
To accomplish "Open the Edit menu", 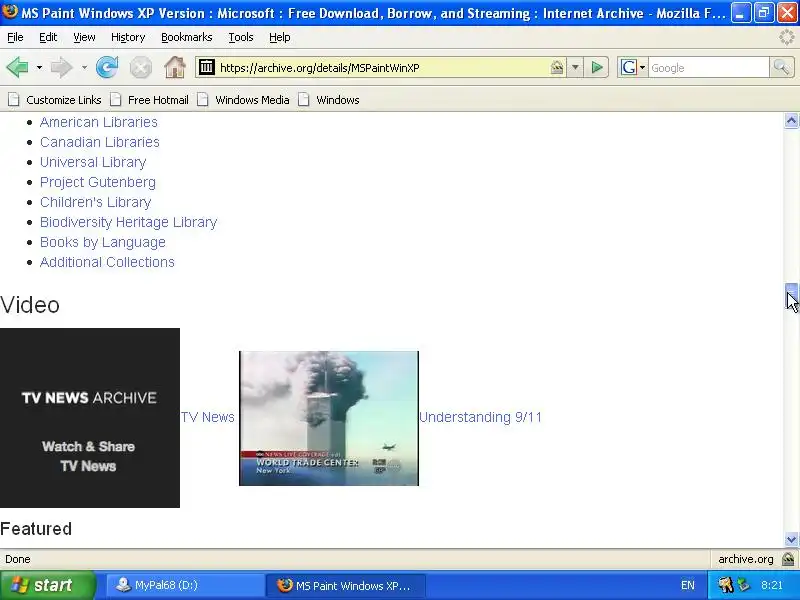I will pyautogui.click(x=48, y=37).
